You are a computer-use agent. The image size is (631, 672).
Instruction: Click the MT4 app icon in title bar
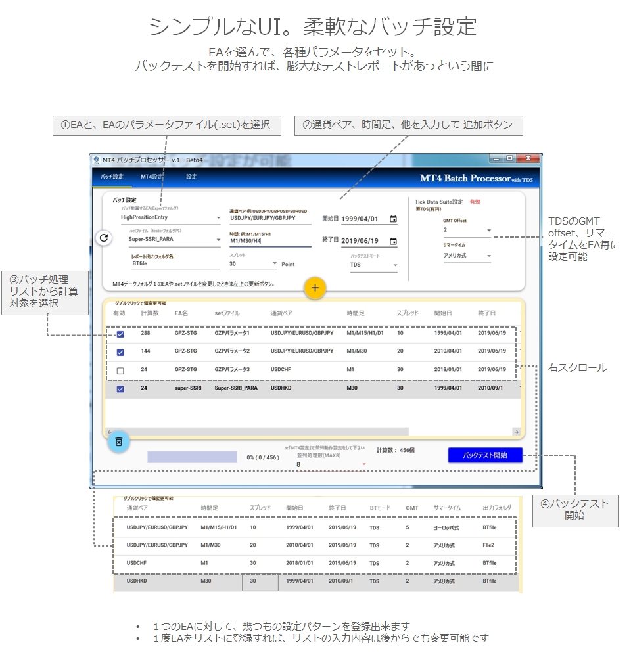97,160
